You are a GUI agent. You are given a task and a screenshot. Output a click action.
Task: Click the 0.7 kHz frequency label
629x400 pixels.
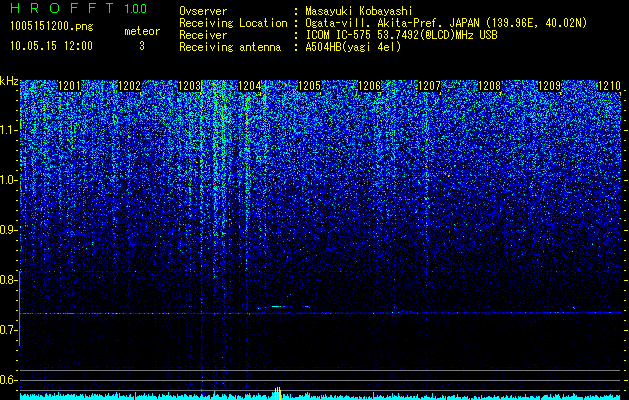click(x=8, y=330)
